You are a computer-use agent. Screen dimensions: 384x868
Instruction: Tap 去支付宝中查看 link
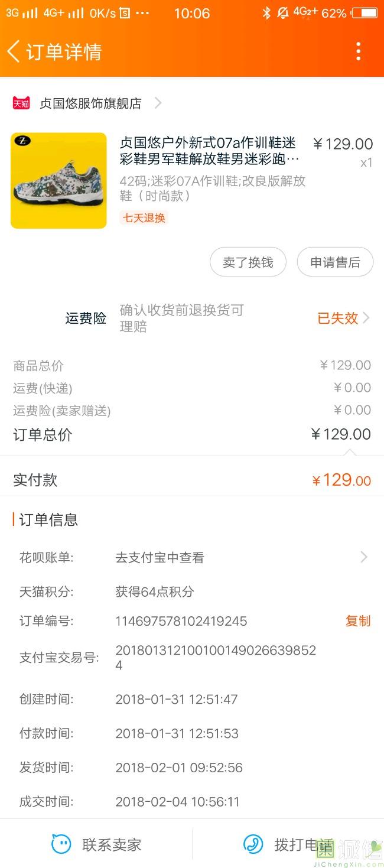(x=160, y=557)
